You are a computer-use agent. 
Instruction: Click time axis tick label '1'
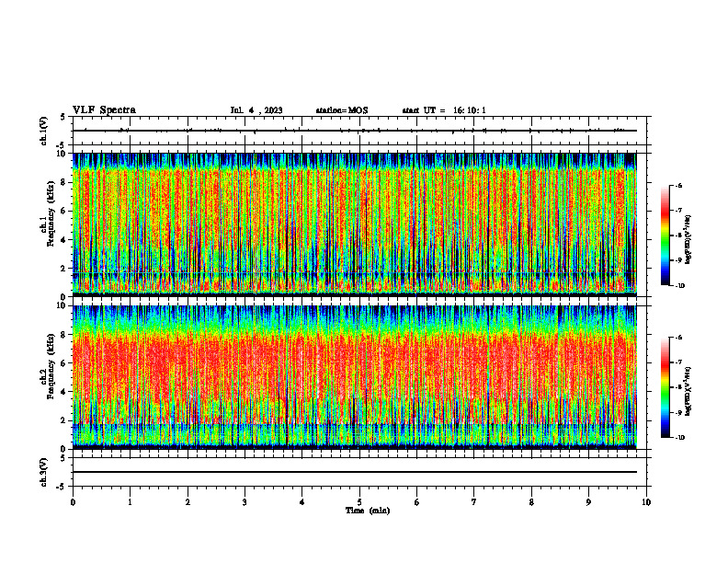tap(130, 502)
